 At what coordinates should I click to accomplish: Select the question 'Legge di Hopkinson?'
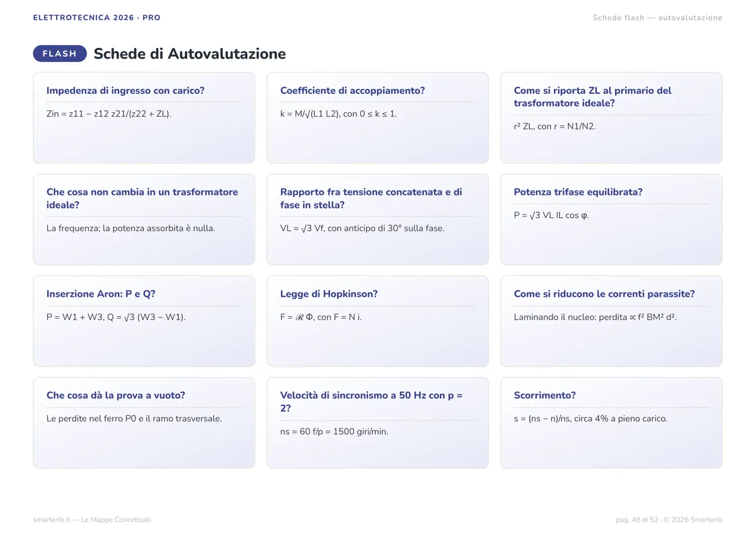329,294
